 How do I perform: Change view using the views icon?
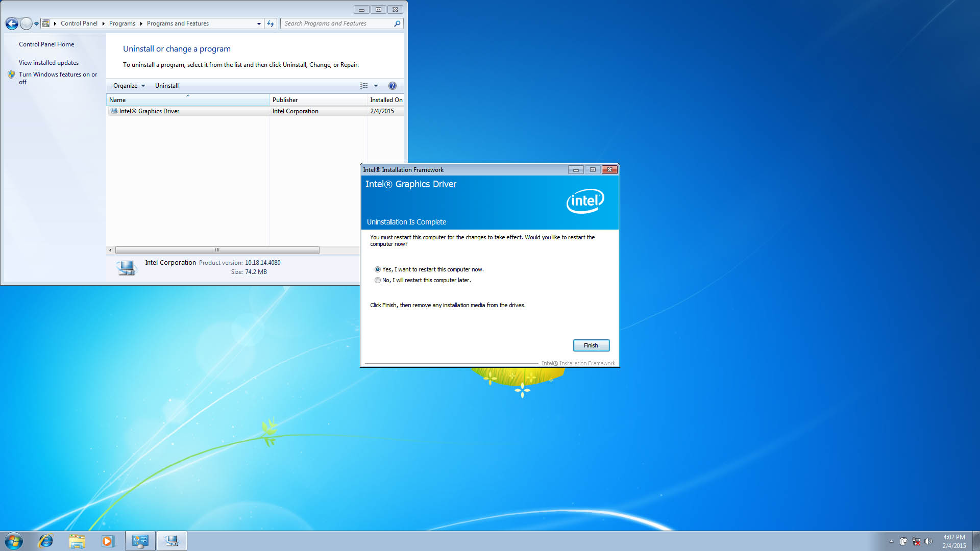click(364, 86)
